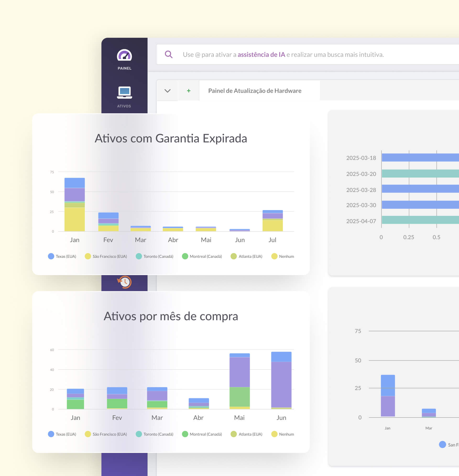This screenshot has width=459, height=476.
Task: Toggle Montreal (Canadá) legend in mês de compra chart
Action: (x=202, y=434)
